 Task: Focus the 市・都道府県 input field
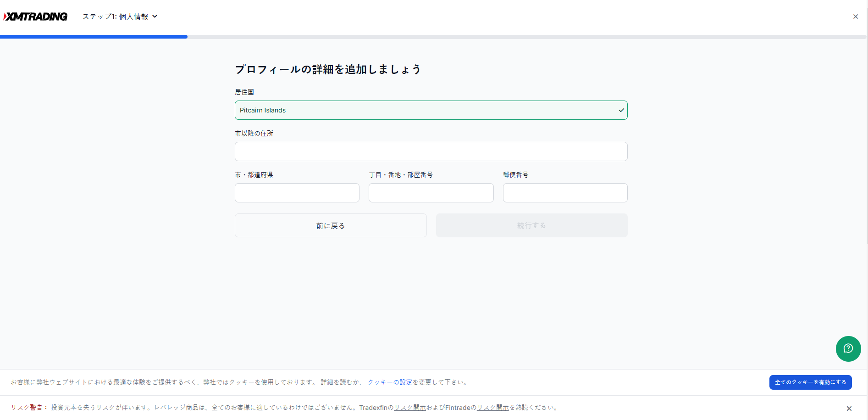(297, 193)
